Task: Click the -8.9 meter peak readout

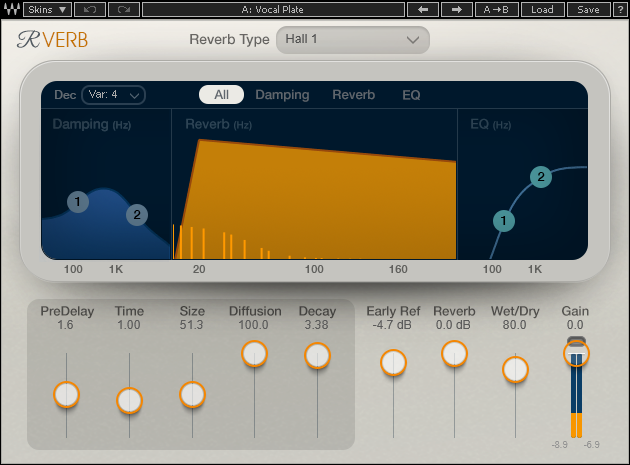Action: 560,445
